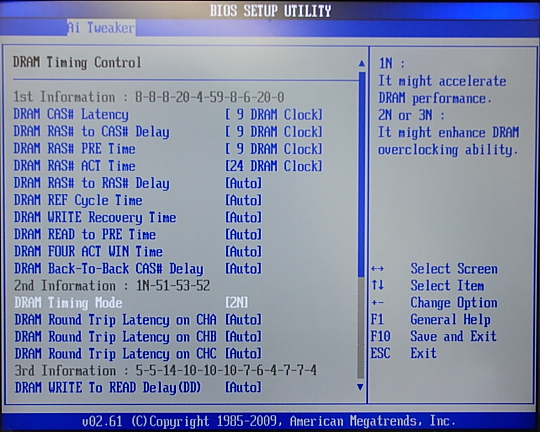Click the [24 DRAM Clock] value

click(274, 166)
